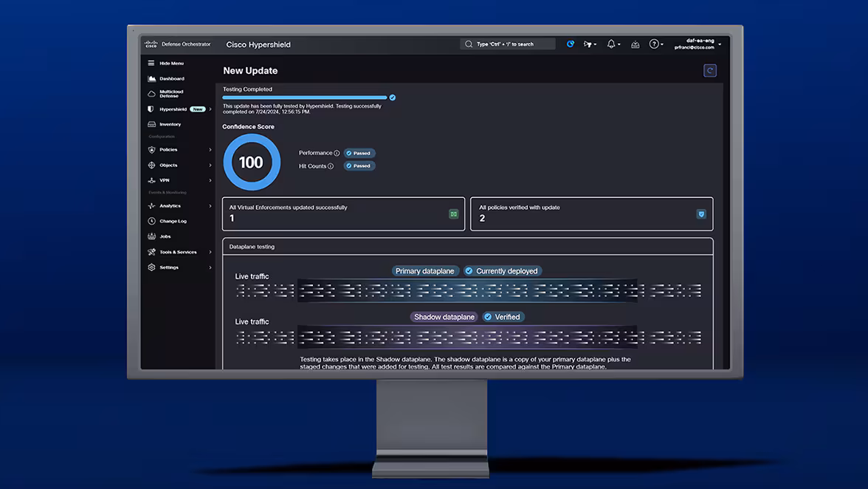Click the Hit Counts info icon
Image resolution: width=868 pixels, height=489 pixels.
331,166
